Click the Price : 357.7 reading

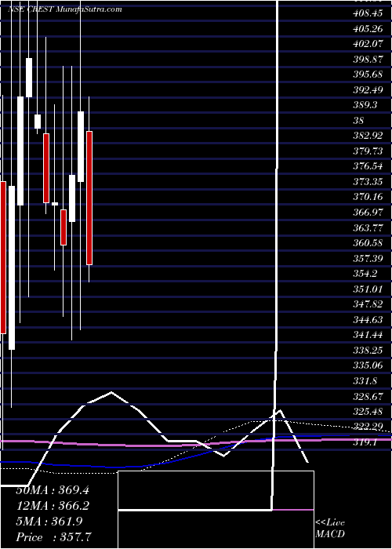(x=55, y=536)
